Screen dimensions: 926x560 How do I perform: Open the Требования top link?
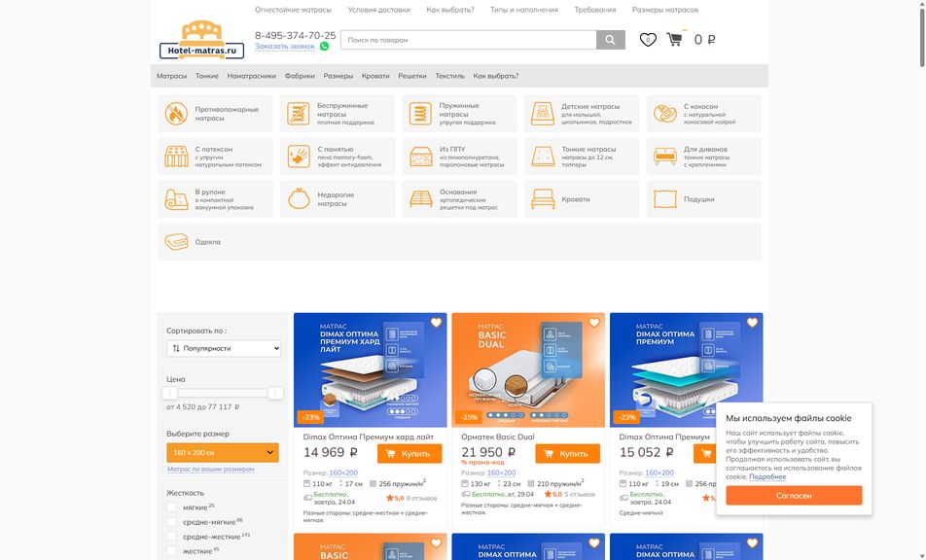click(x=594, y=10)
